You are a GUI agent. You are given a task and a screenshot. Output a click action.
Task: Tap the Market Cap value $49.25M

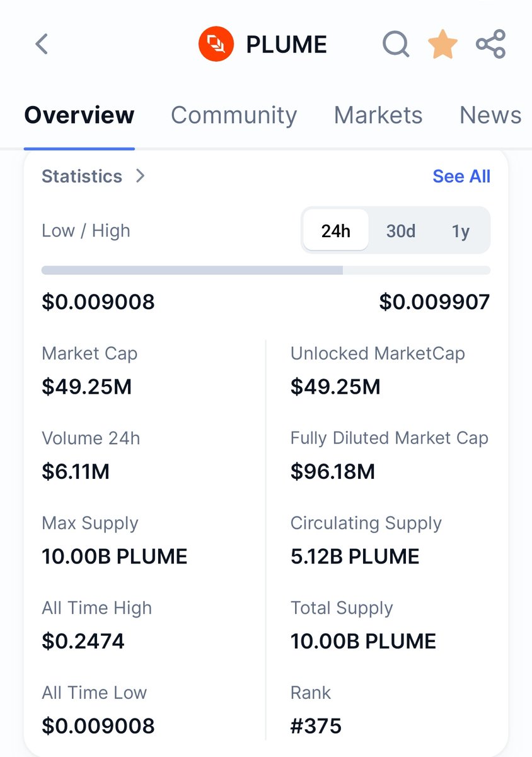(87, 387)
